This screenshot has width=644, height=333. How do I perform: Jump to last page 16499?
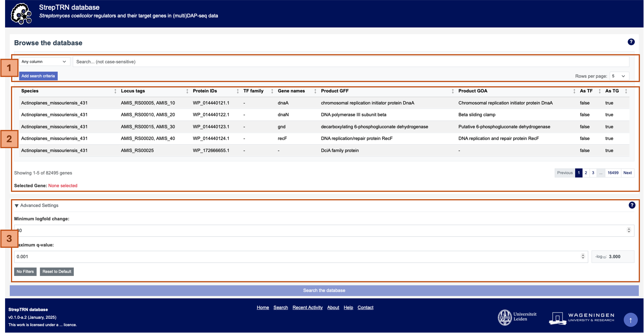613,173
